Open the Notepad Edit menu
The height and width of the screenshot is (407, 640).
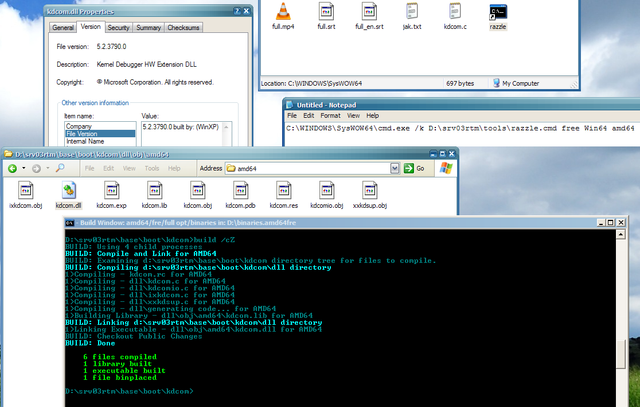coord(309,116)
